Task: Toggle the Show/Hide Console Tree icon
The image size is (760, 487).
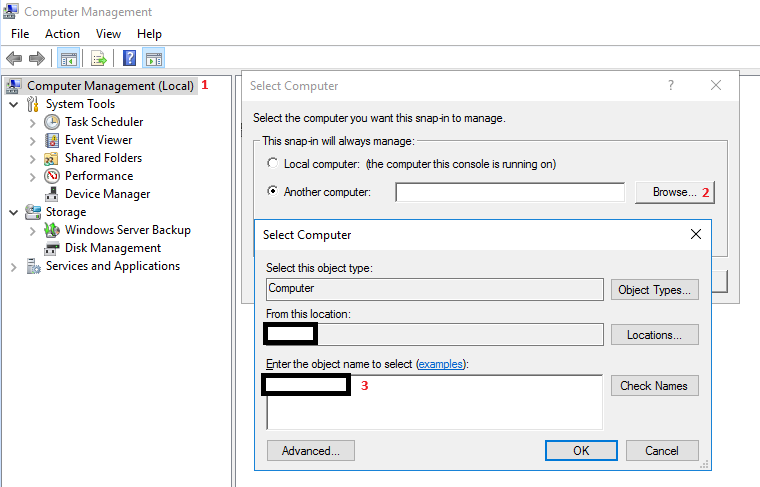Action: pos(69,58)
